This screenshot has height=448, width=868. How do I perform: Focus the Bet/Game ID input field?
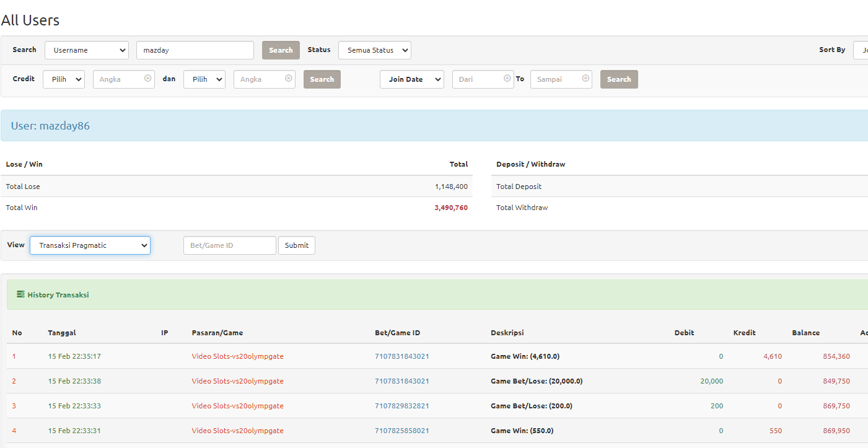pyautogui.click(x=229, y=245)
